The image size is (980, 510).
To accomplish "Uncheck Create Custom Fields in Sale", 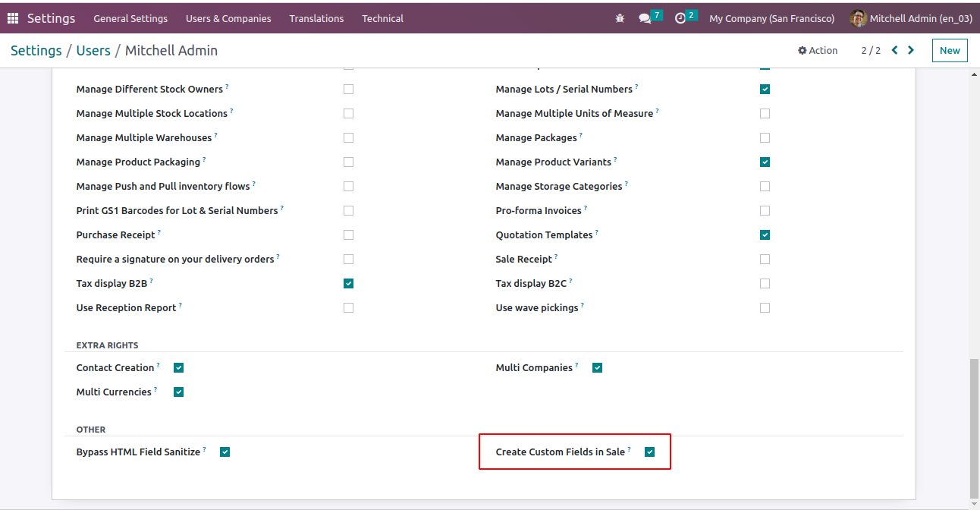I will (x=649, y=452).
